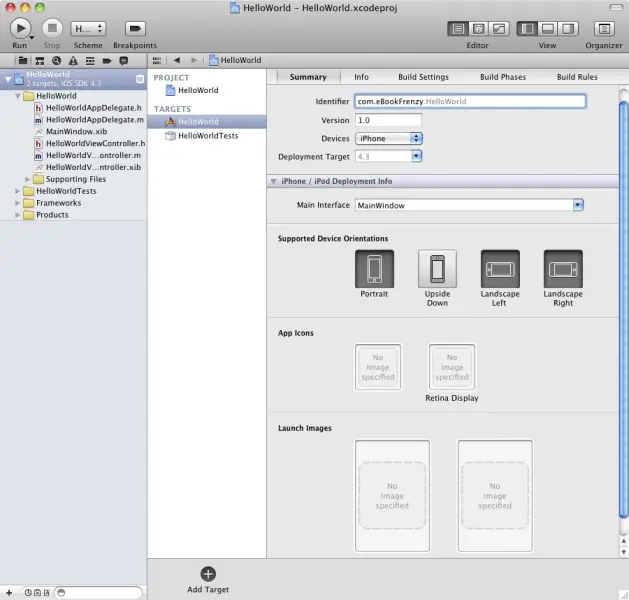Open the Devices dropdown
The image size is (629, 600).
tap(389, 138)
